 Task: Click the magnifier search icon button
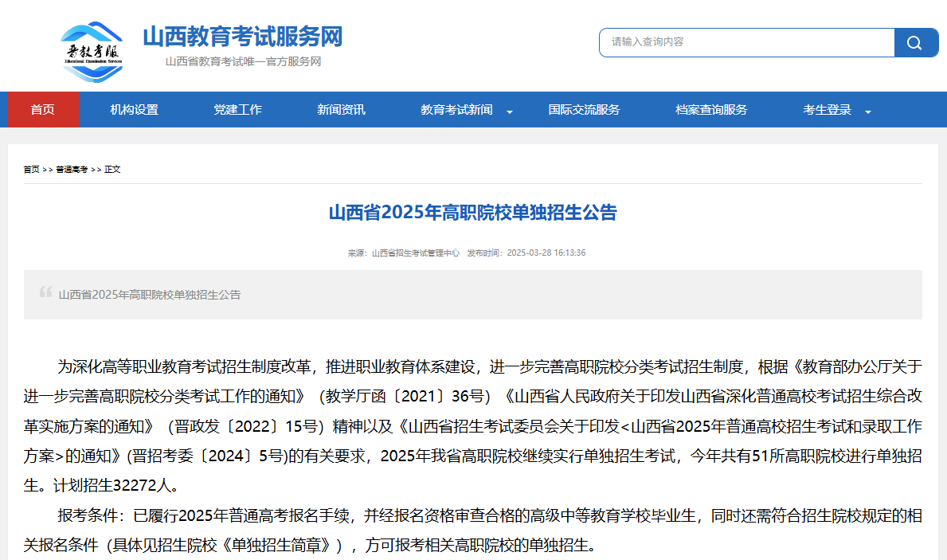point(915,43)
